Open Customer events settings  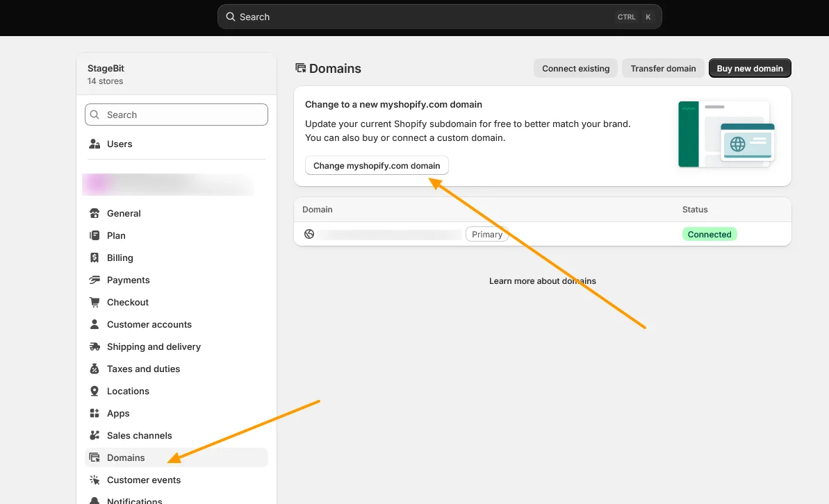click(176, 480)
